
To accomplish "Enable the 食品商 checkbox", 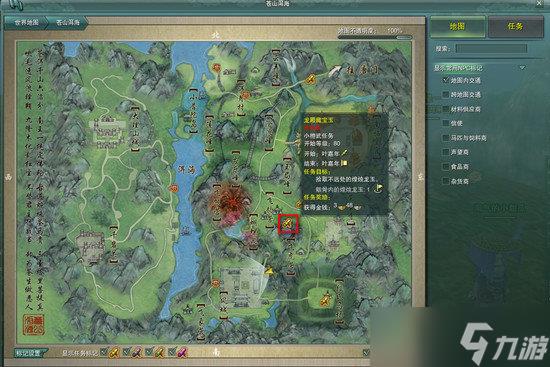I will [446, 167].
